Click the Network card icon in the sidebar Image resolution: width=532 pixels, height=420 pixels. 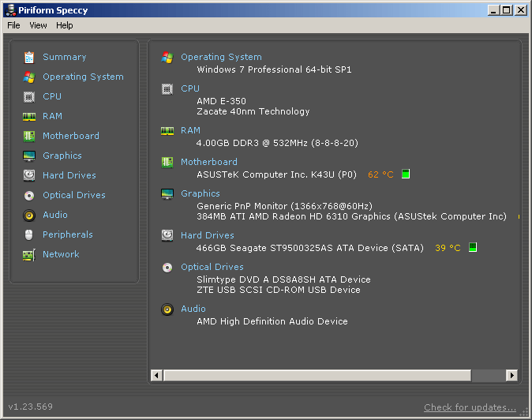click(x=29, y=255)
